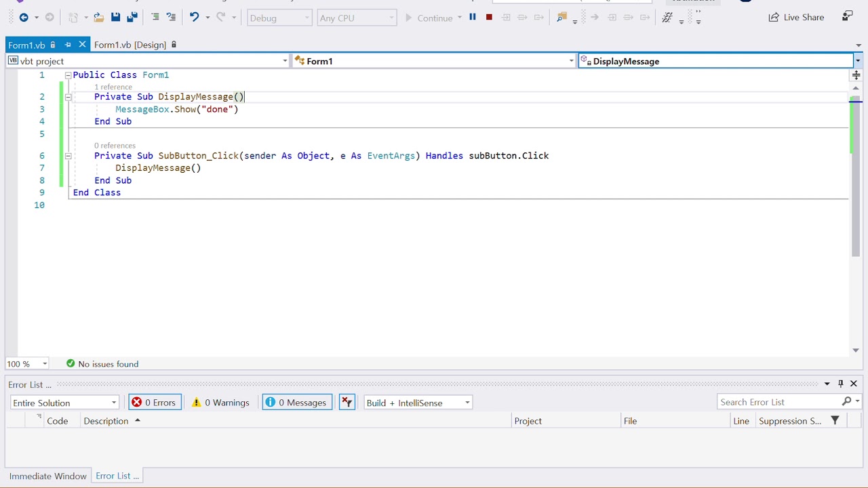
Task: Open the DisplayMessage member dropdown
Action: tap(720, 61)
